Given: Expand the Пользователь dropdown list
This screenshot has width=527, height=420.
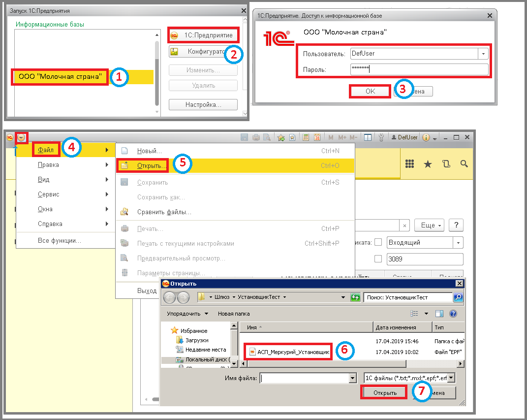Looking at the screenshot, I should click(483, 54).
